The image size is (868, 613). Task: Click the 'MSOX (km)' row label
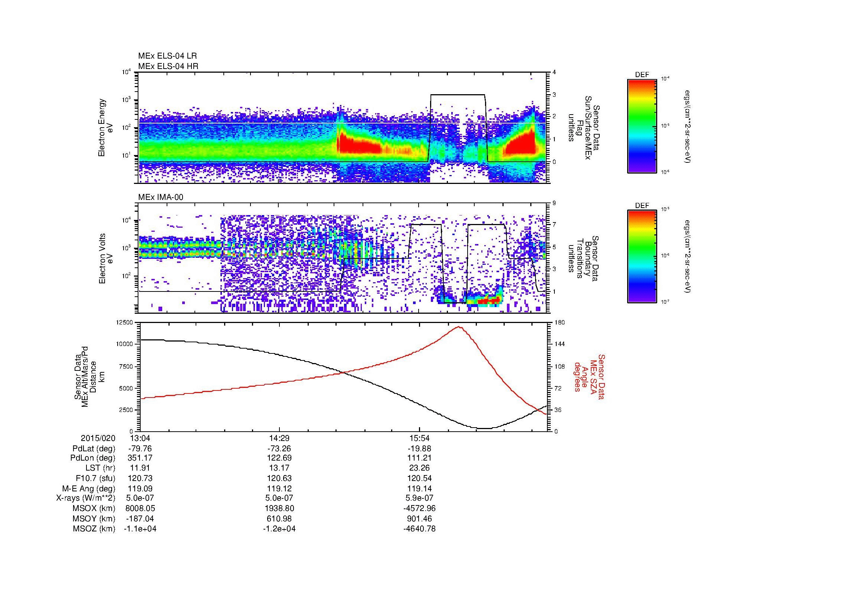coord(94,508)
